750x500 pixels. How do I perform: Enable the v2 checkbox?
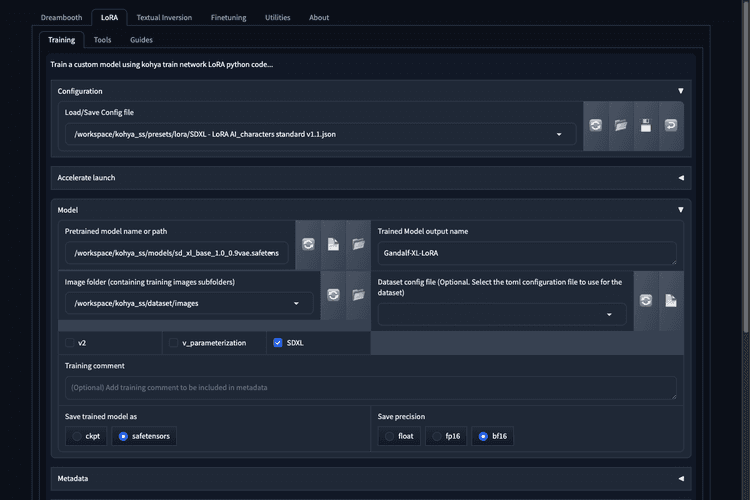point(70,343)
